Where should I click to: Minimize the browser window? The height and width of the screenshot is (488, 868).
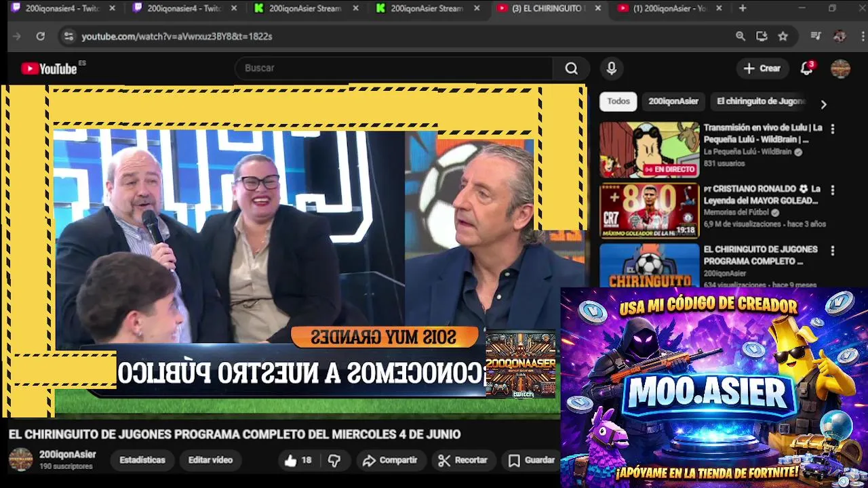802,8
